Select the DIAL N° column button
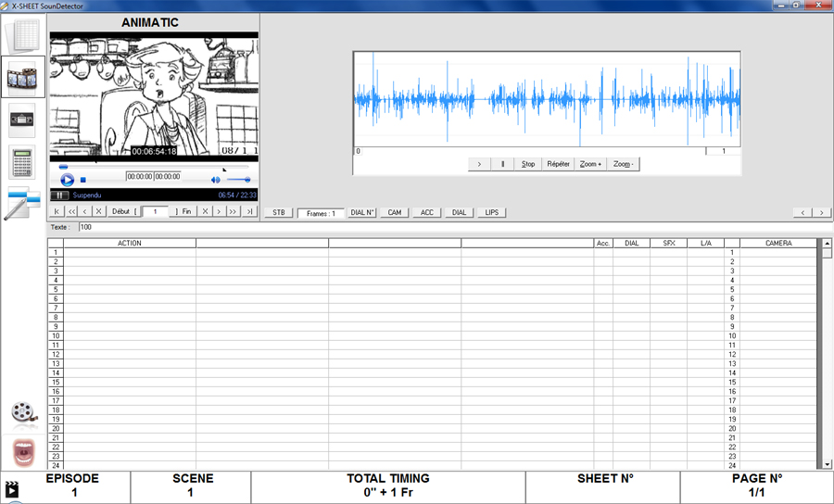The width and height of the screenshot is (834, 504). point(362,212)
